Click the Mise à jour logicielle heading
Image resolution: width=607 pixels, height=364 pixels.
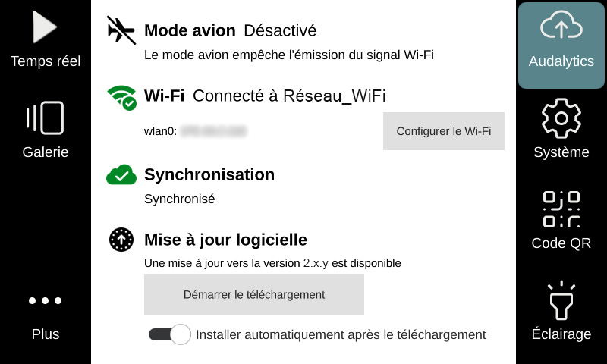pyautogui.click(x=225, y=240)
